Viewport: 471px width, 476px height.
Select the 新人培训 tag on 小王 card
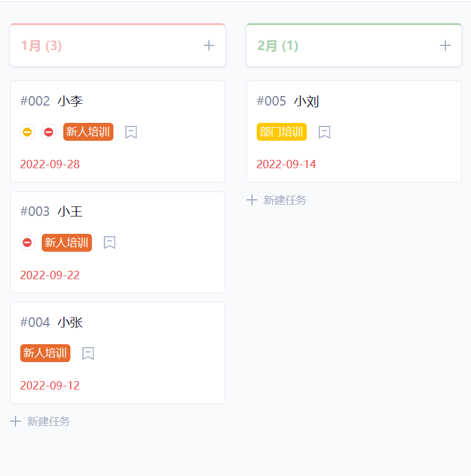[x=67, y=243]
